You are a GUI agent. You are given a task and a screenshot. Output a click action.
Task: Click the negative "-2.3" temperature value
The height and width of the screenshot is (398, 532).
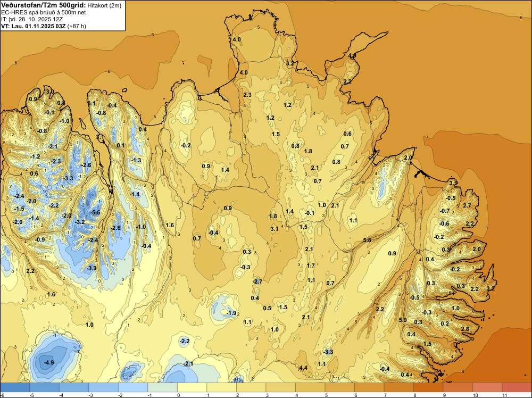click(x=56, y=161)
